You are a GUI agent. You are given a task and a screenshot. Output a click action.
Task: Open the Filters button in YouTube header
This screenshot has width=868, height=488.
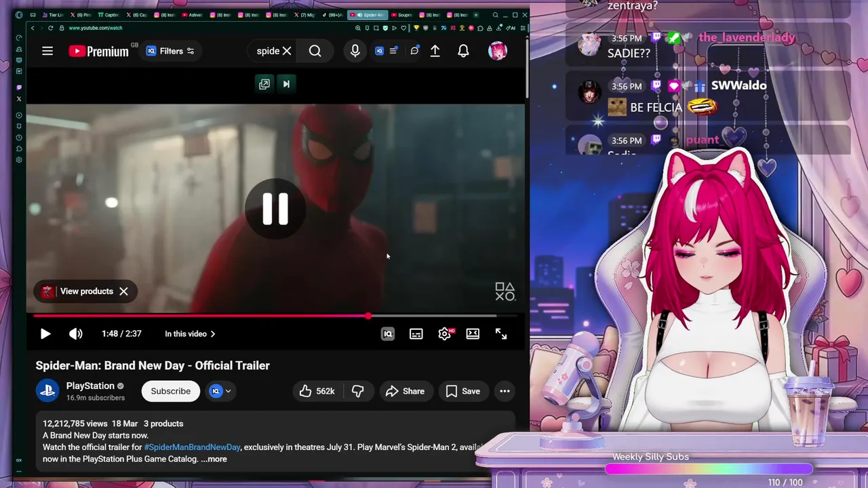pos(170,51)
